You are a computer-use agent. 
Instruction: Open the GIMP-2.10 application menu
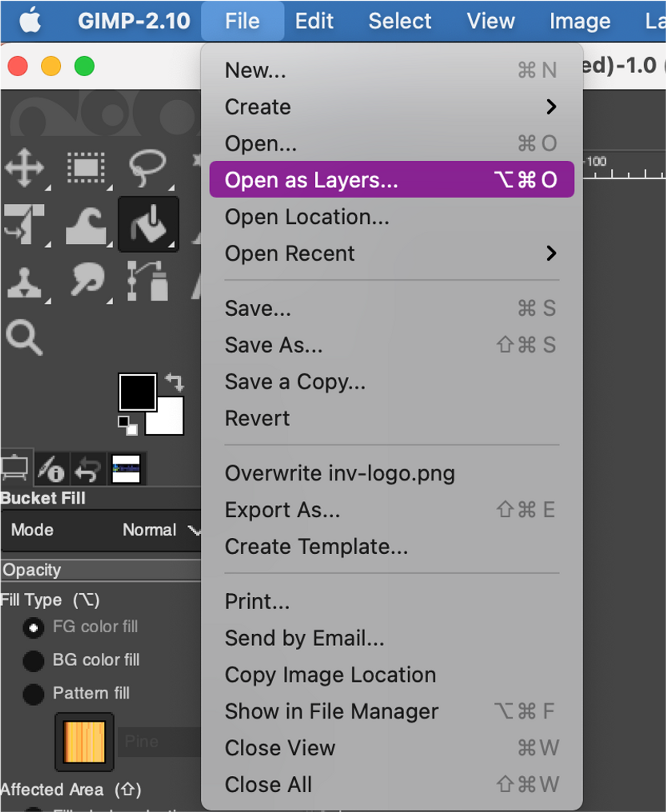134,21
